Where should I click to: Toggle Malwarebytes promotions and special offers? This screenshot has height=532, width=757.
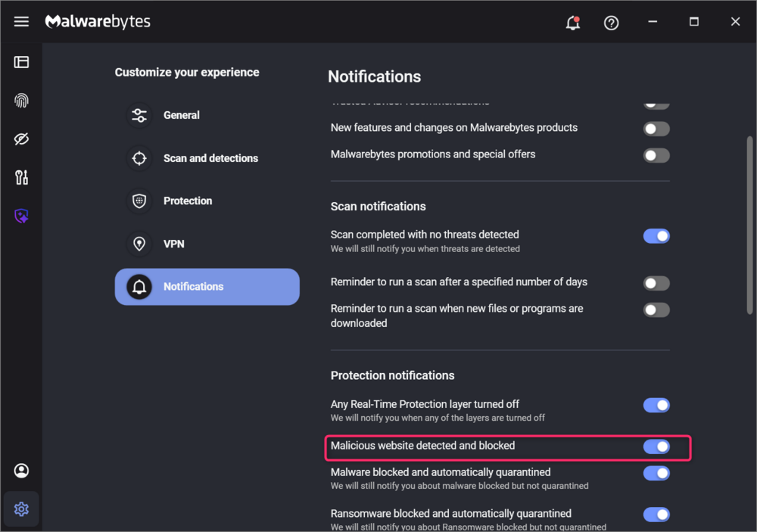pyautogui.click(x=656, y=155)
